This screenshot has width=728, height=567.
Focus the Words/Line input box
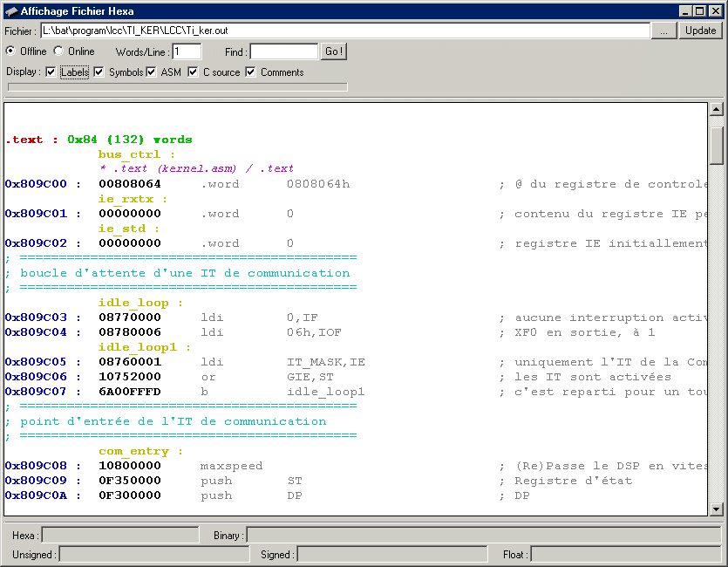[187, 51]
